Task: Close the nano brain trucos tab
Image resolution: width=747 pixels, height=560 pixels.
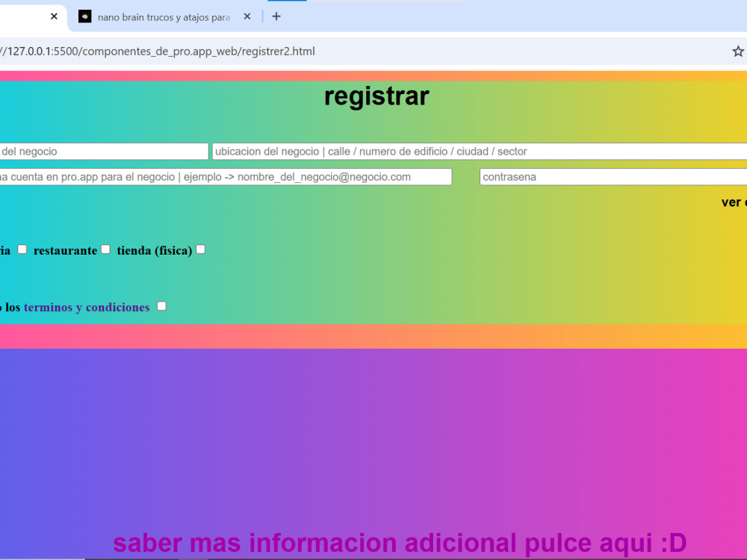Action: tap(247, 16)
